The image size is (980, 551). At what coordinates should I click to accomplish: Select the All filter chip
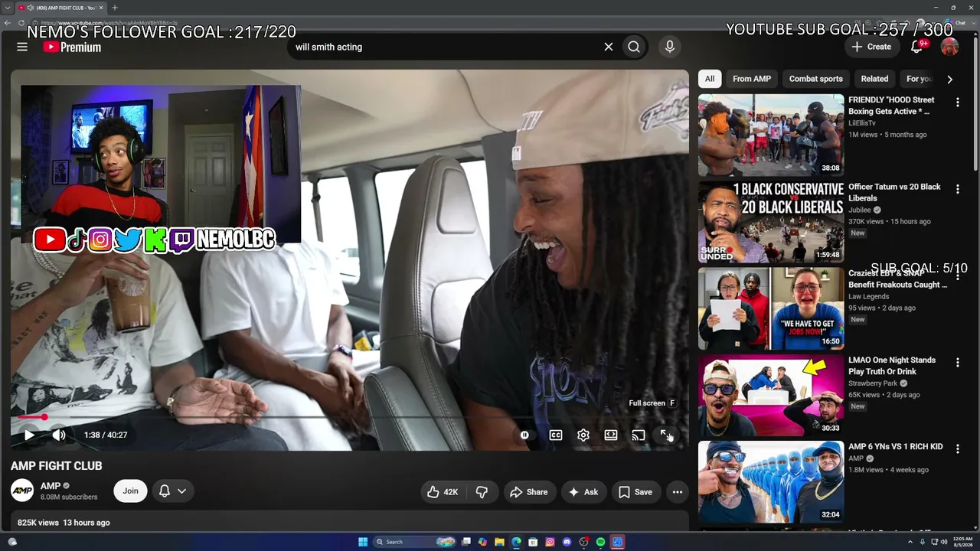pos(710,79)
